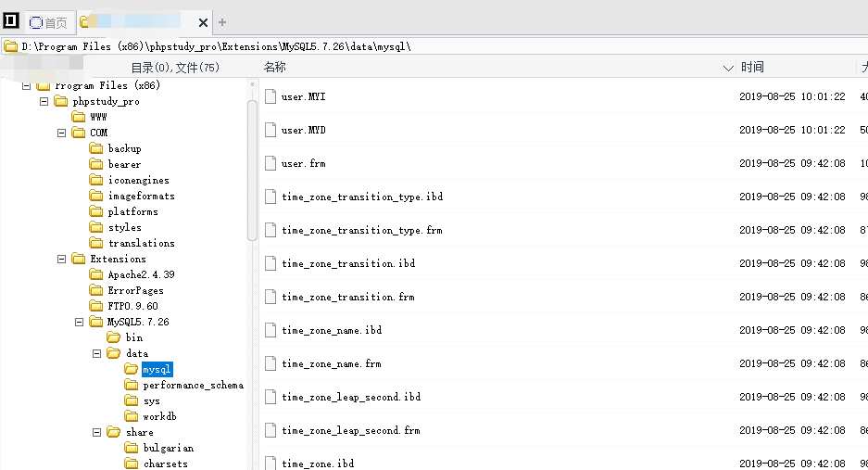Click the application logo icon at top-left
868x470 pixels.
coord(10,21)
